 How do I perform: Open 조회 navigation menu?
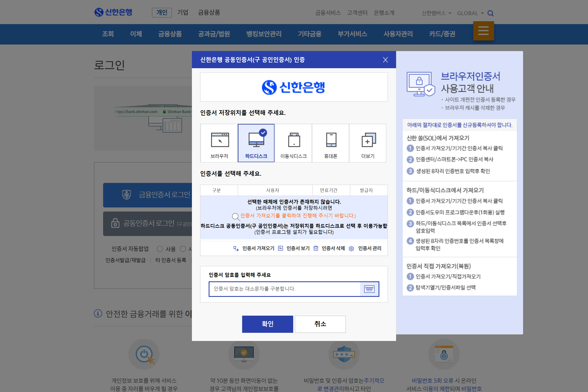click(x=108, y=34)
